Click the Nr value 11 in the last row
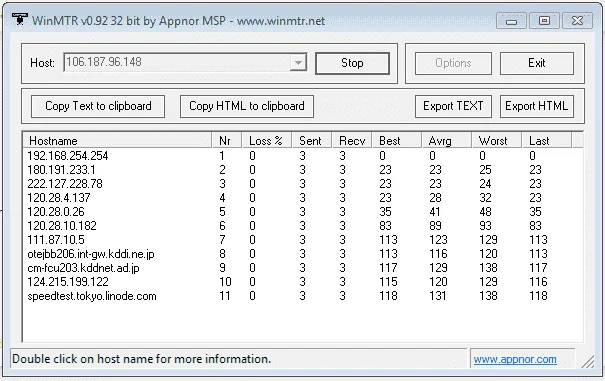Viewport: 605px width, 381px height. pyautogui.click(x=225, y=296)
